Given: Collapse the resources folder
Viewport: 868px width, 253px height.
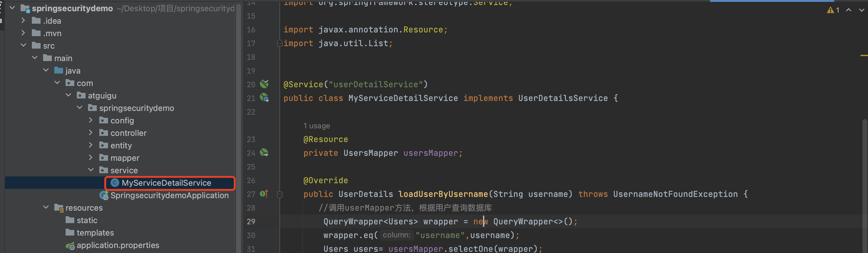Looking at the screenshot, I should click(46, 207).
